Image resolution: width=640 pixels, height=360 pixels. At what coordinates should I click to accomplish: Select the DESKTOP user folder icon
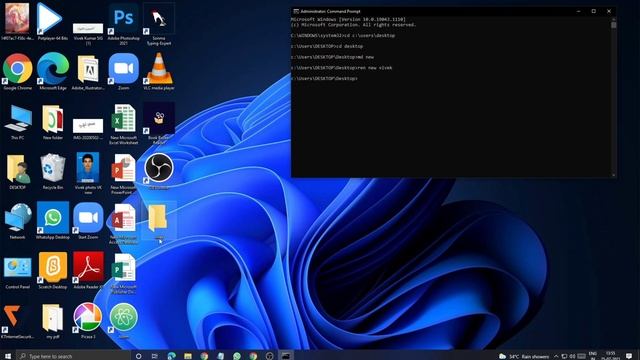[x=18, y=171]
